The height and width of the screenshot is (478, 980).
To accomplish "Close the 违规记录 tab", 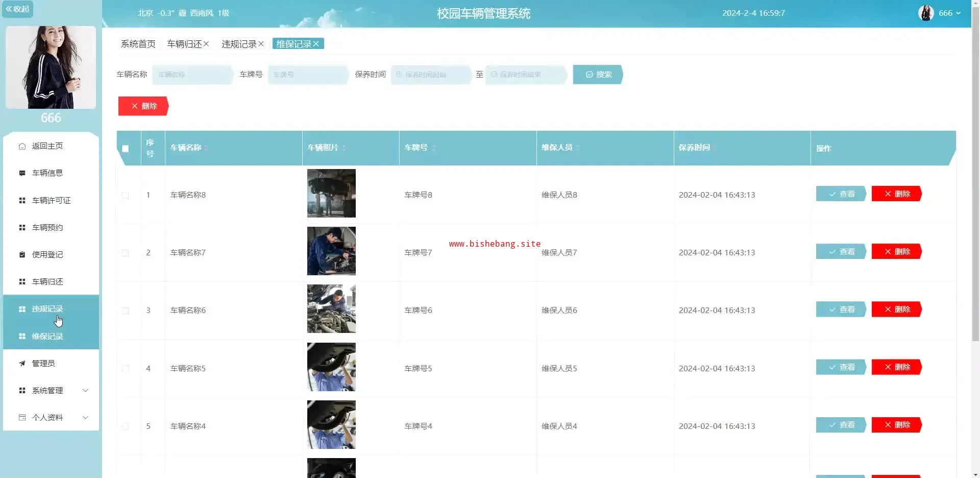I will [x=261, y=44].
